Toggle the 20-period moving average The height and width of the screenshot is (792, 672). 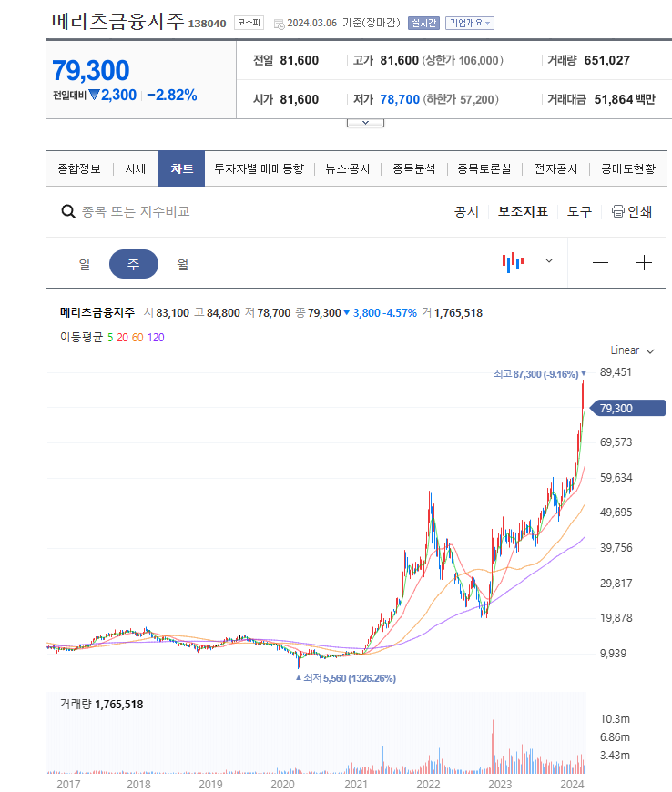(x=122, y=338)
